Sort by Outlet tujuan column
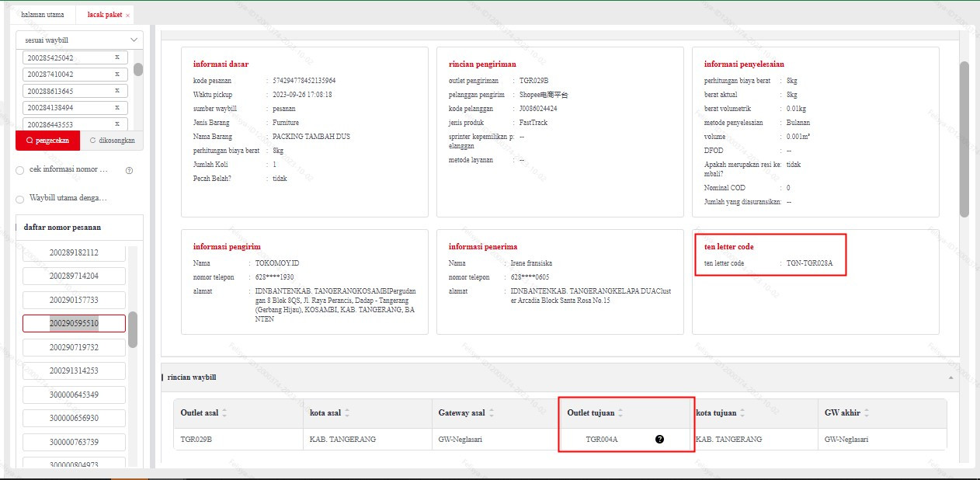Screen dimensions: 980x480 (x=620, y=413)
